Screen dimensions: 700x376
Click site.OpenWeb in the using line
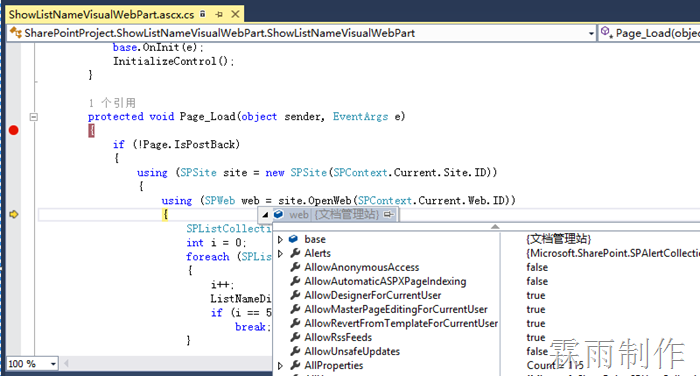point(315,201)
